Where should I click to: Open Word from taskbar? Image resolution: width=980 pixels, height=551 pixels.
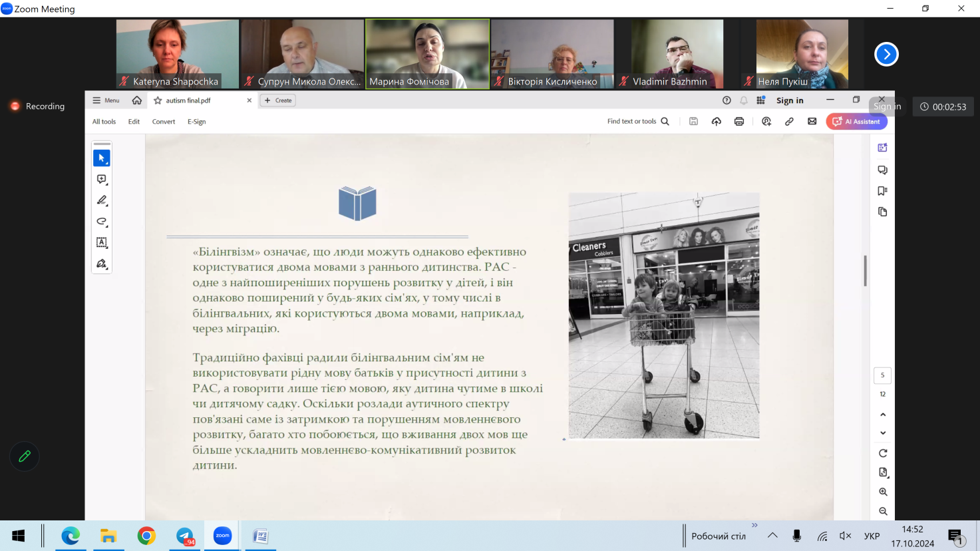point(261,536)
